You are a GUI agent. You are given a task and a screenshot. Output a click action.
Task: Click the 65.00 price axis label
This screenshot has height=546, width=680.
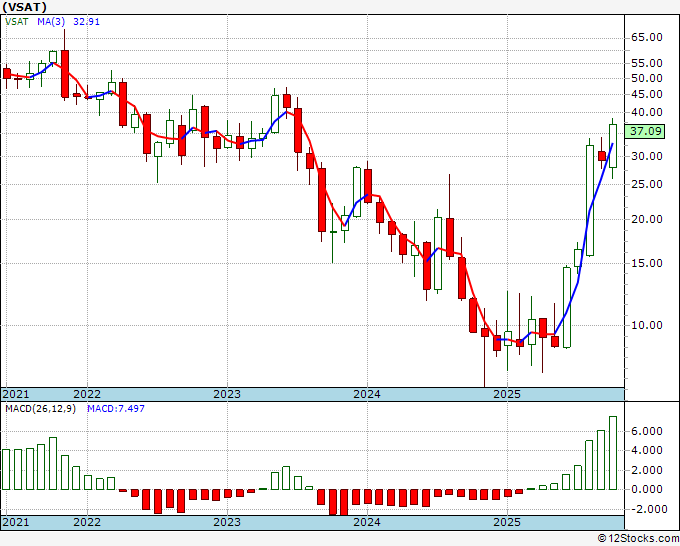click(x=647, y=38)
